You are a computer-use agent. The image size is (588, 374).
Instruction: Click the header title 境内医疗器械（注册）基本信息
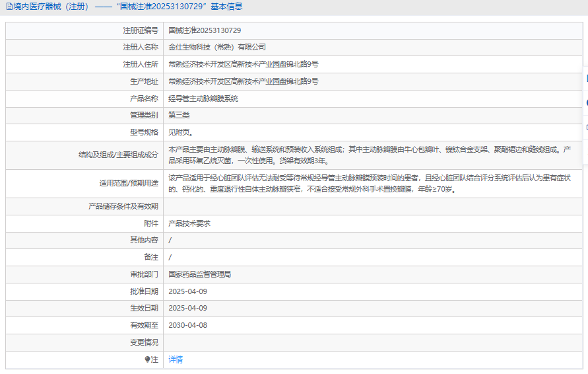click(128, 7)
